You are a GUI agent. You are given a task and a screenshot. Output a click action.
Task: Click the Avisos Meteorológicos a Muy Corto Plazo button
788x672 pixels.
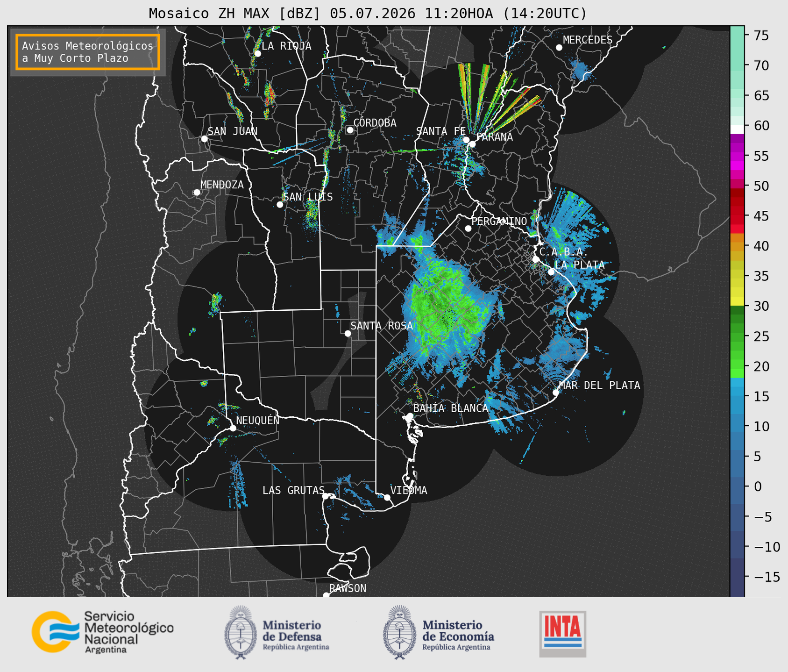click(88, 52)
